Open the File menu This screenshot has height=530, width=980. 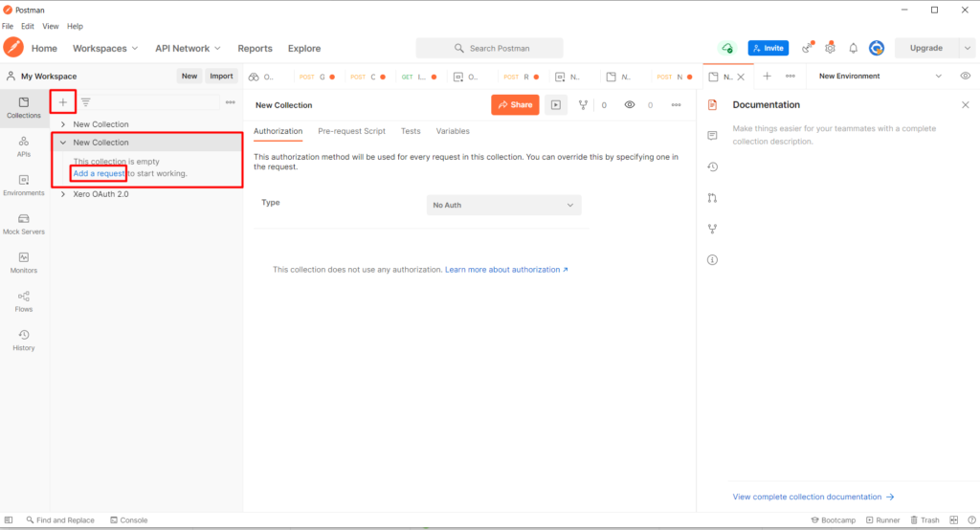(8, 26)
